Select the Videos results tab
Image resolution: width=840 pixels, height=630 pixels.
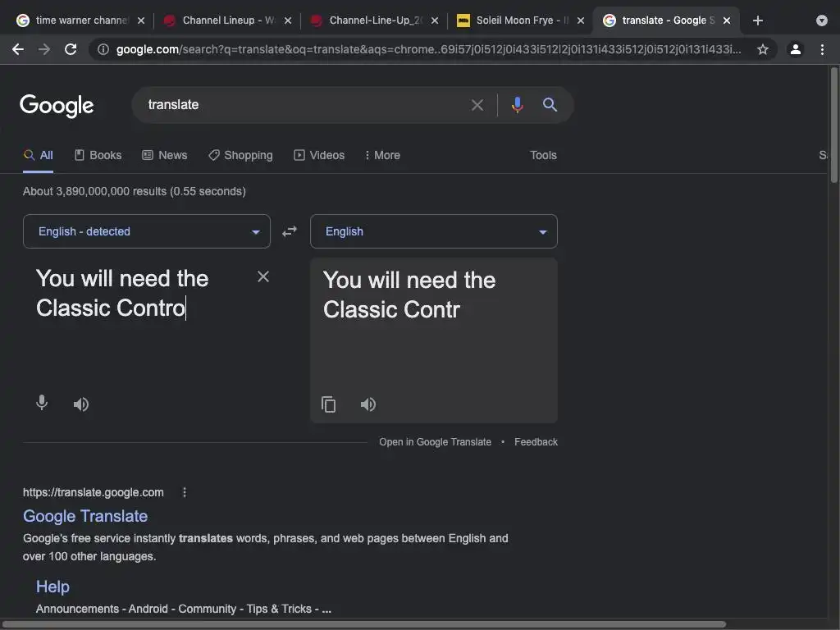(x=319, y=155)
